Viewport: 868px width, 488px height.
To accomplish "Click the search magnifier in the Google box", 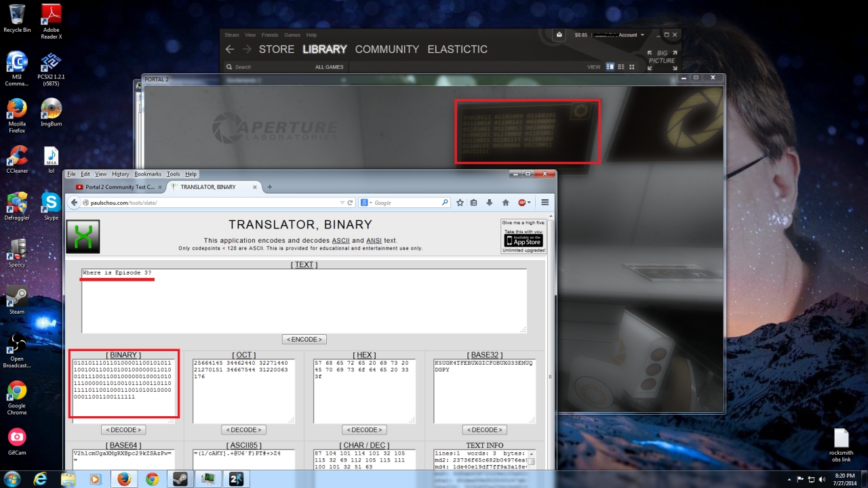I will 445,203.
